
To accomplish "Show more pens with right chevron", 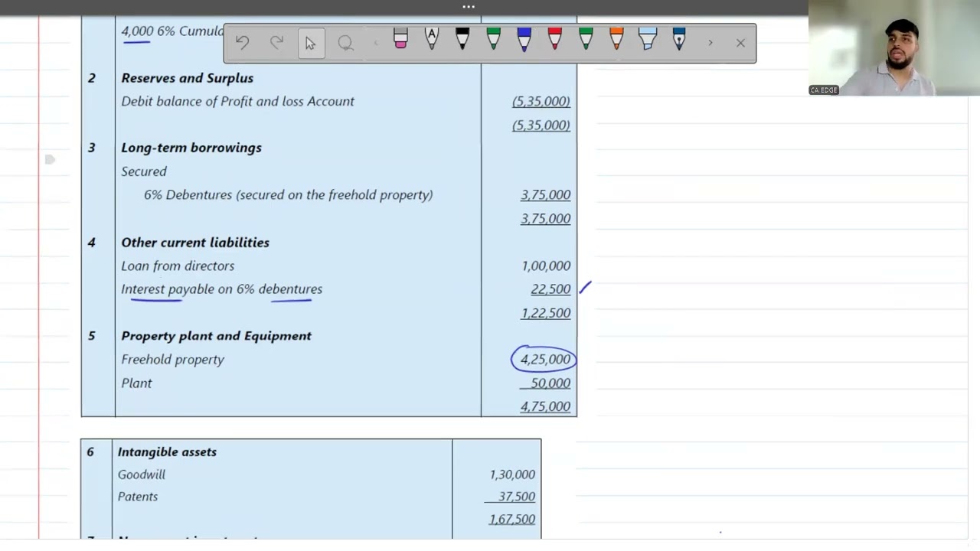I will coord(710,43).
